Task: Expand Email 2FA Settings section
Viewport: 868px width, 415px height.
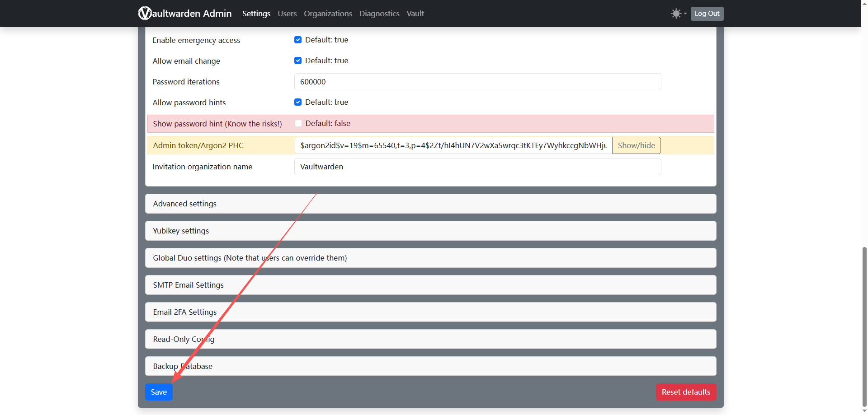Action: coord(184,312)
